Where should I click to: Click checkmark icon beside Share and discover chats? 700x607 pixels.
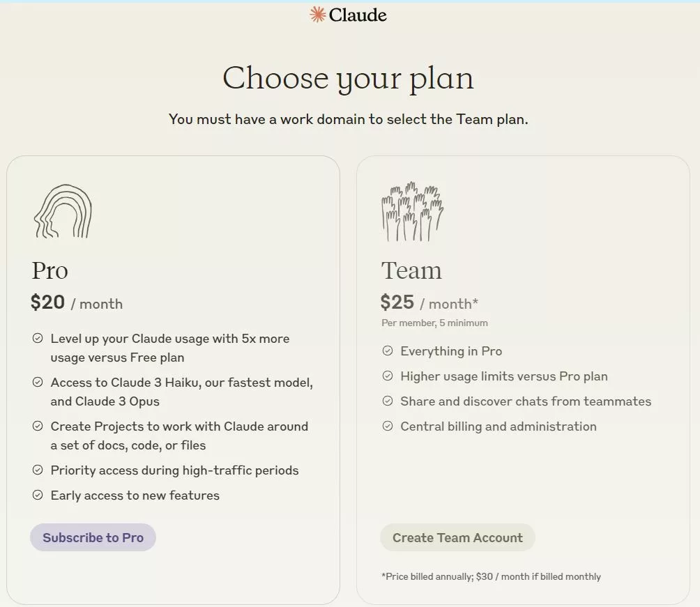pos(388,401)
